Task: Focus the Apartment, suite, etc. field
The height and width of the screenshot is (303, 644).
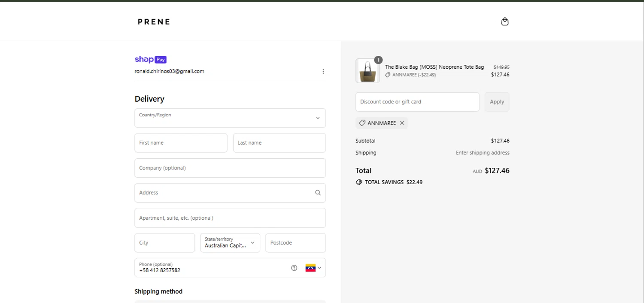Action: pos(230,218)
